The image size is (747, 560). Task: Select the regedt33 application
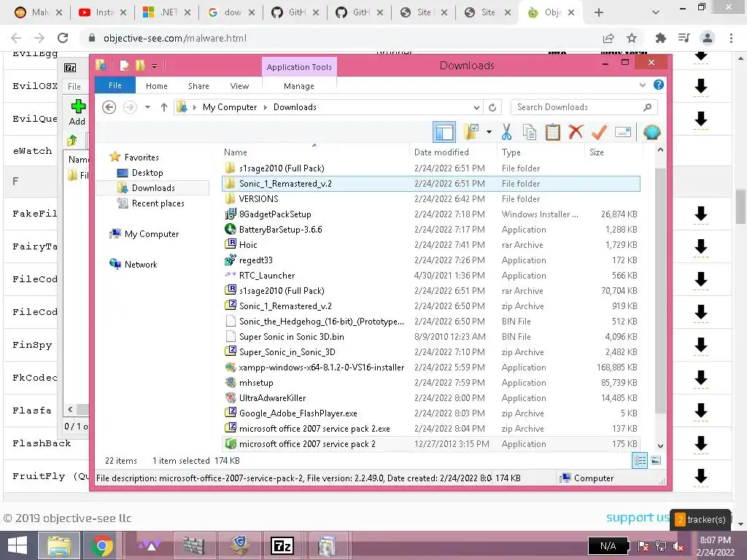pos(430,260)
